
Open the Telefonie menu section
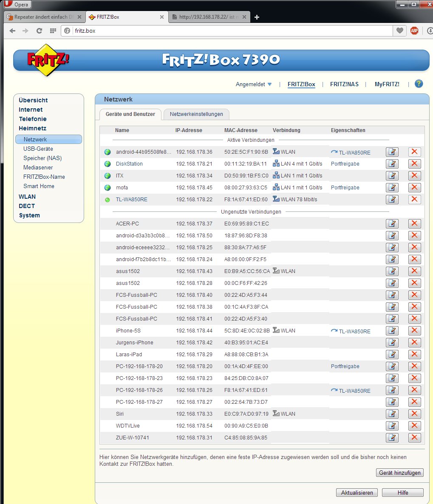pyautogui.click(x=32, y=119)
